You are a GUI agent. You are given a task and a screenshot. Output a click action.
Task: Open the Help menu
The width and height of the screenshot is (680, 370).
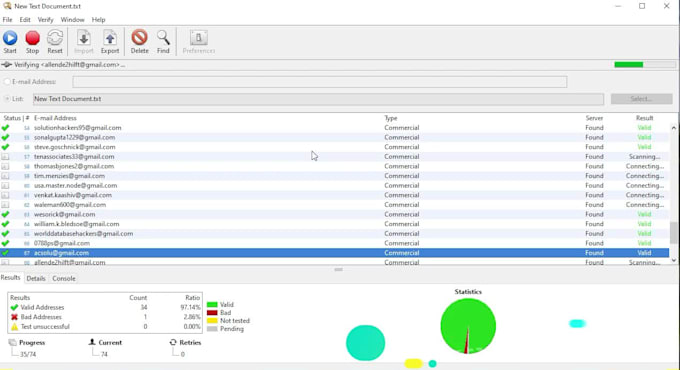click(98, 20)
